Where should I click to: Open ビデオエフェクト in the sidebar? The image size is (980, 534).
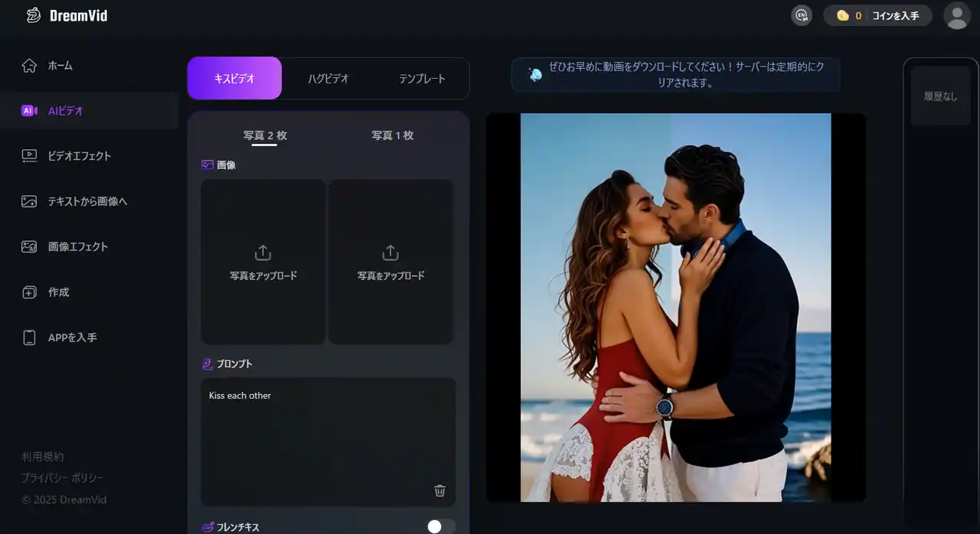[79, 156]
